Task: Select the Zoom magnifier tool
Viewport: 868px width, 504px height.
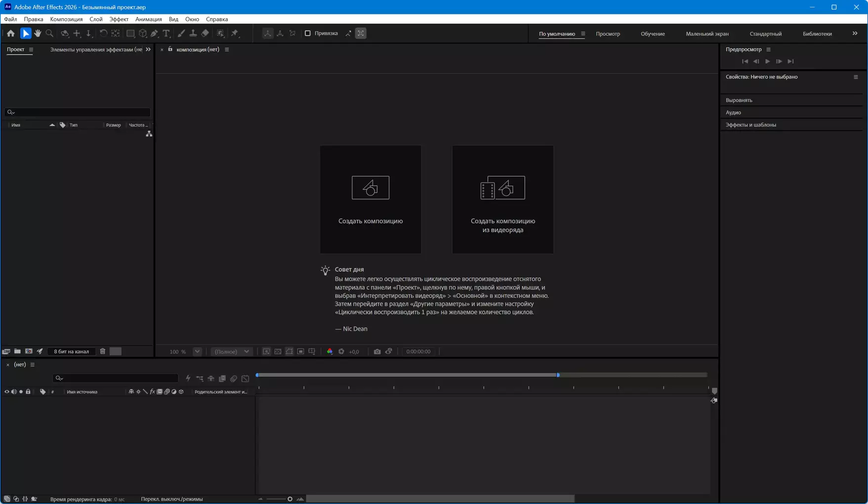Action: tap(49, 34)
